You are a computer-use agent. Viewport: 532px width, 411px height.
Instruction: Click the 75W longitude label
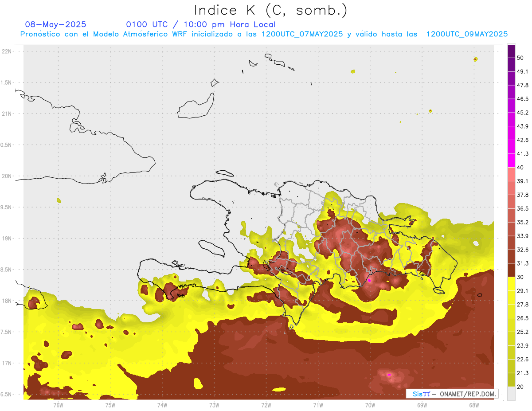click(x=110, y=405)
